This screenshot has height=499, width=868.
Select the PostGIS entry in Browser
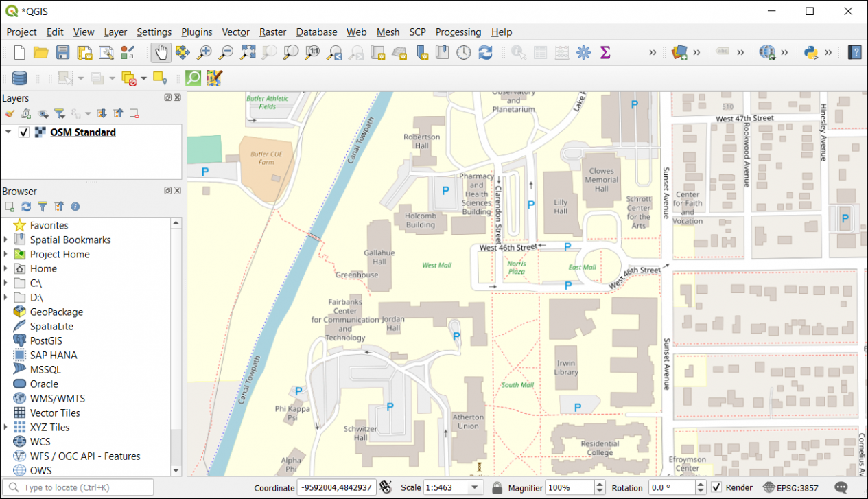coord(46,340)
